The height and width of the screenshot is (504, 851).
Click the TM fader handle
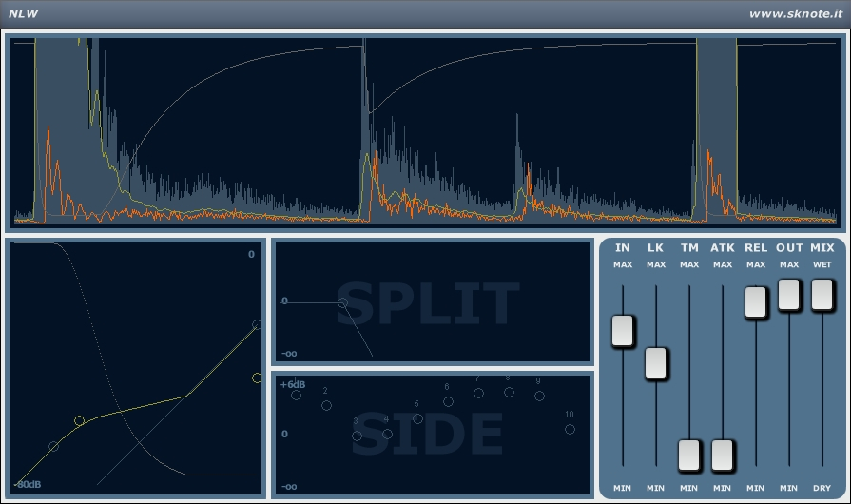tap(689, 455)
